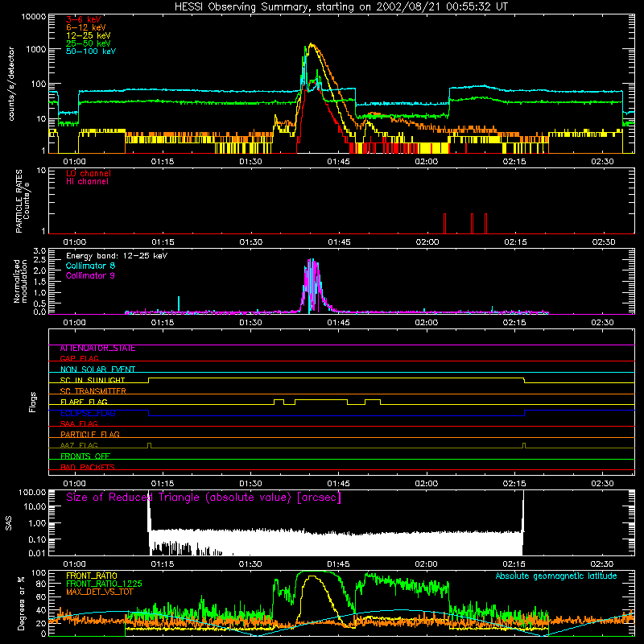Click the LO channel legend entry
This screenshot has height=644, width=644.
point(89,173)
